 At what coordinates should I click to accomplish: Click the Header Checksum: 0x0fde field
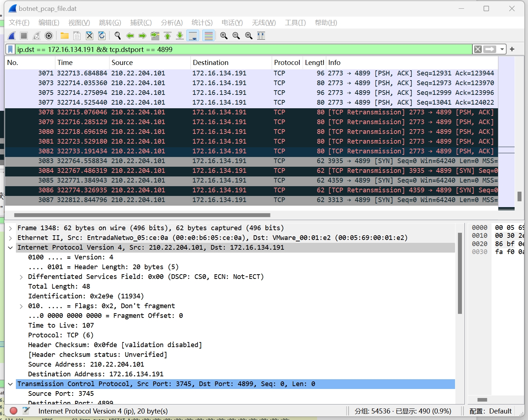(x=115, y=345)
